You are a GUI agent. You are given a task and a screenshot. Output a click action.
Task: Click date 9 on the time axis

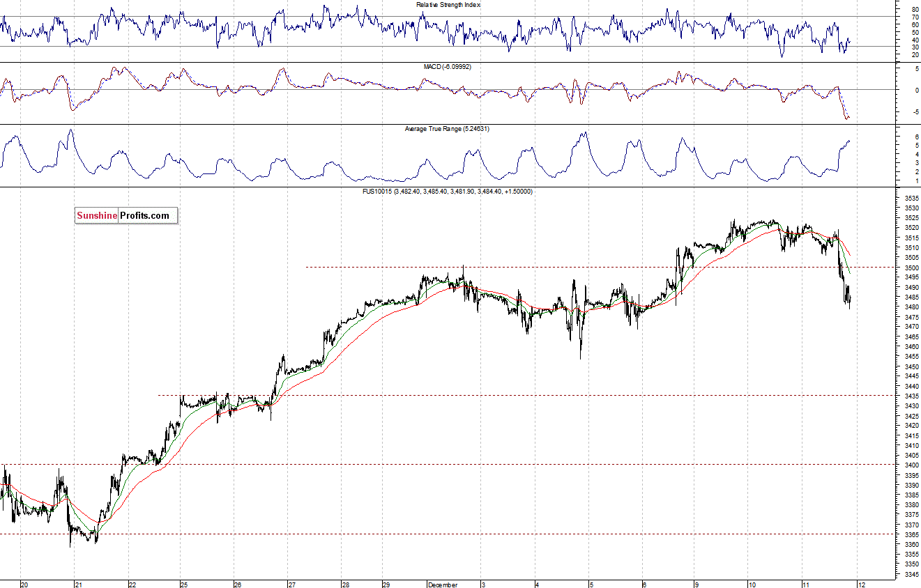pyautogui.click(x=696, y=585)
